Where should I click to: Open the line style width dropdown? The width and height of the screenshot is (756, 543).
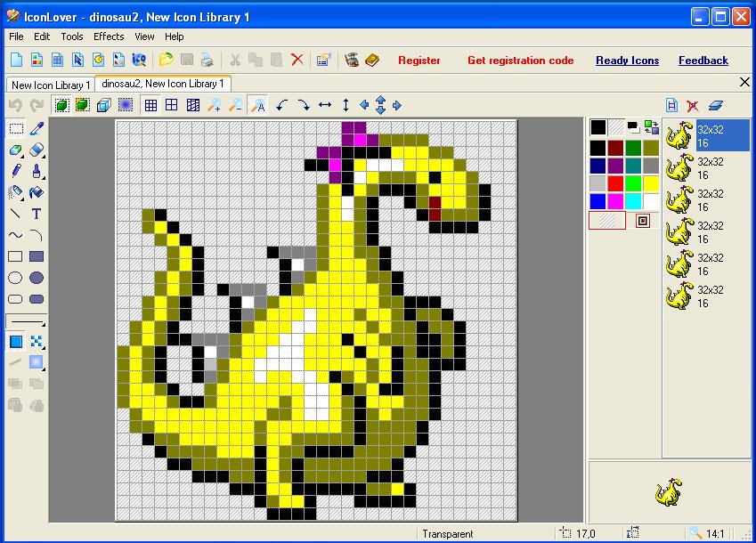26,320
